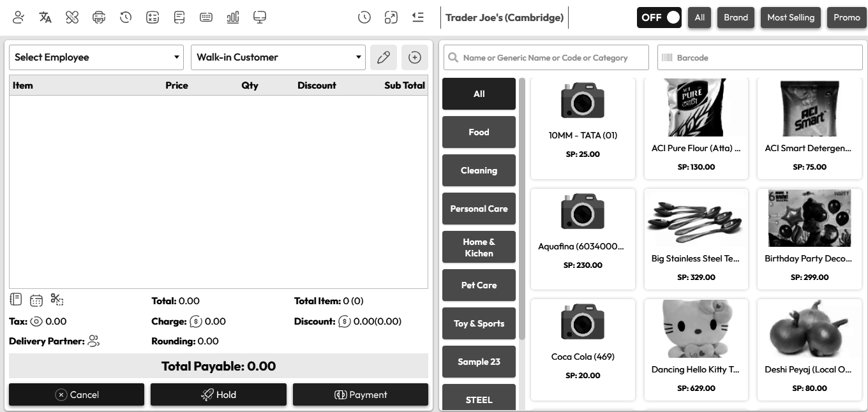Select the All filter button at top

click(700, 17)
